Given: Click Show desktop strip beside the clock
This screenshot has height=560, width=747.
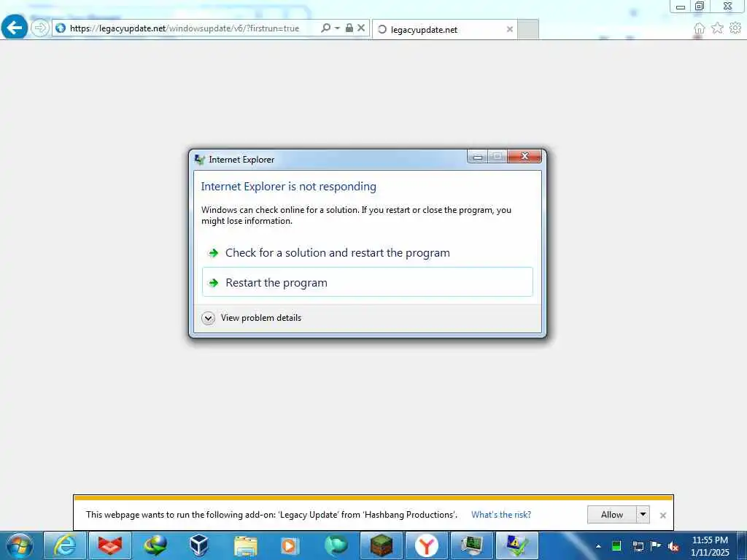Looking at the screenshot, I should [743, 545].
